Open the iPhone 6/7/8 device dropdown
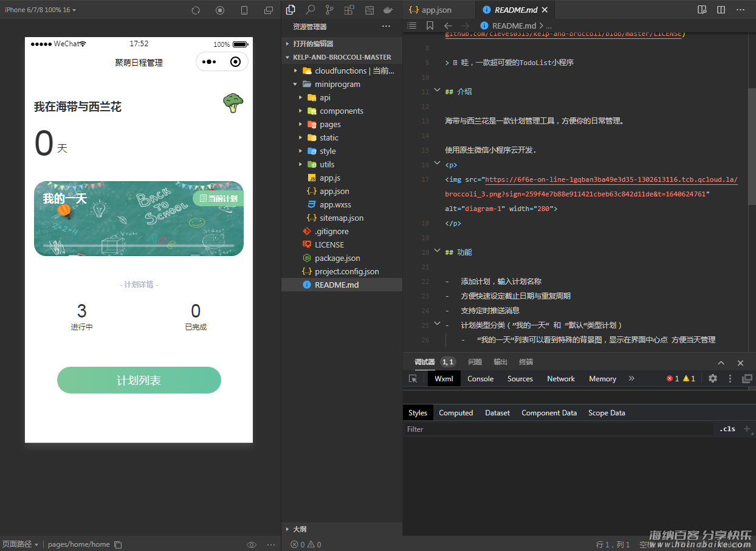This screenshot has width=756, height=551. coord(40,10)
